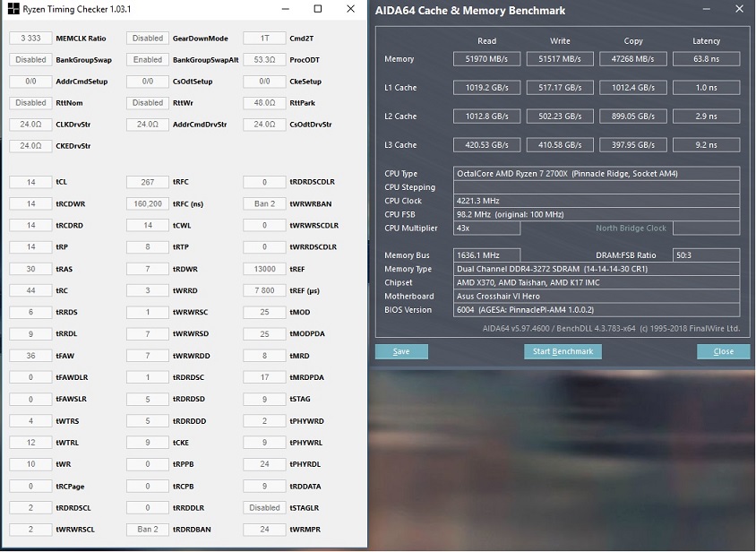Image resolution: width=756 pixels, height=552 pixels.
Task: Click L2 Cache Write 502.23 GB/s
Action: pyautogui.click(x=560, y=116)
